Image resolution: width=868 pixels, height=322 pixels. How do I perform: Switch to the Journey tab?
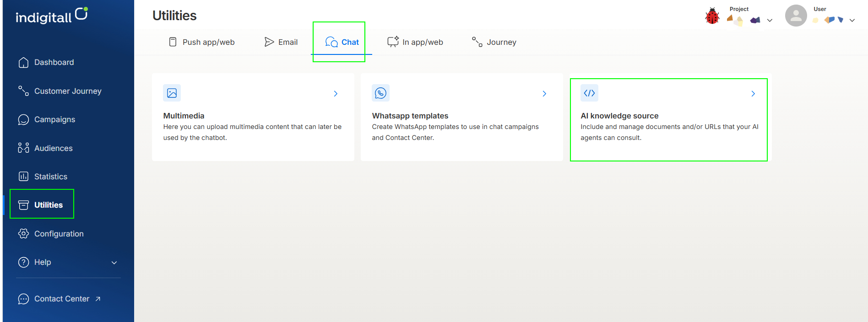pos(494,42)
